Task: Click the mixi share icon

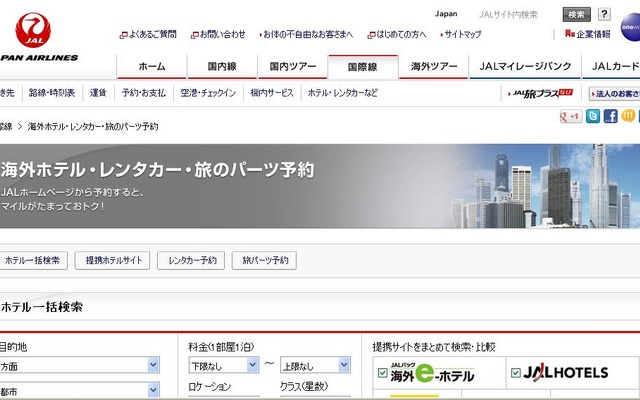Action: click(x=628, y=116)
